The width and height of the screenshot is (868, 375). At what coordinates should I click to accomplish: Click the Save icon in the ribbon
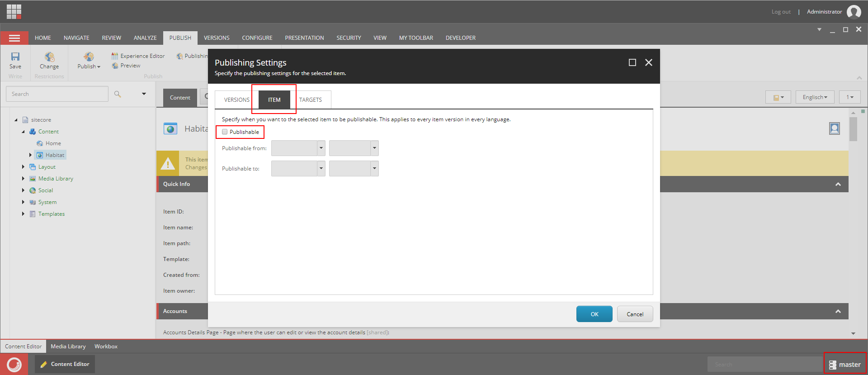(15, 57)
